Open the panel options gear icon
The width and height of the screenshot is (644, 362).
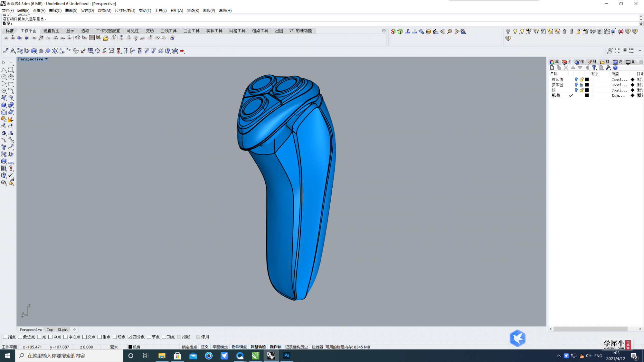click(x=641, y=62)
